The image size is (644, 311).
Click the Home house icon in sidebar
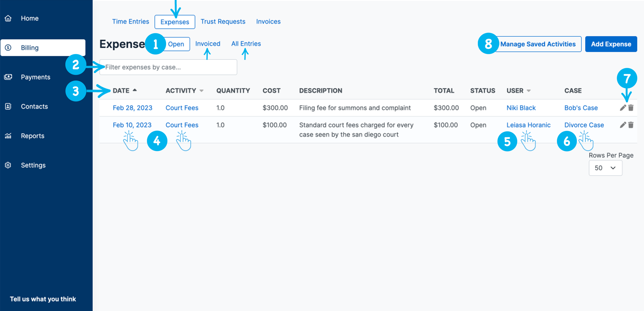(x=8, y=18)
